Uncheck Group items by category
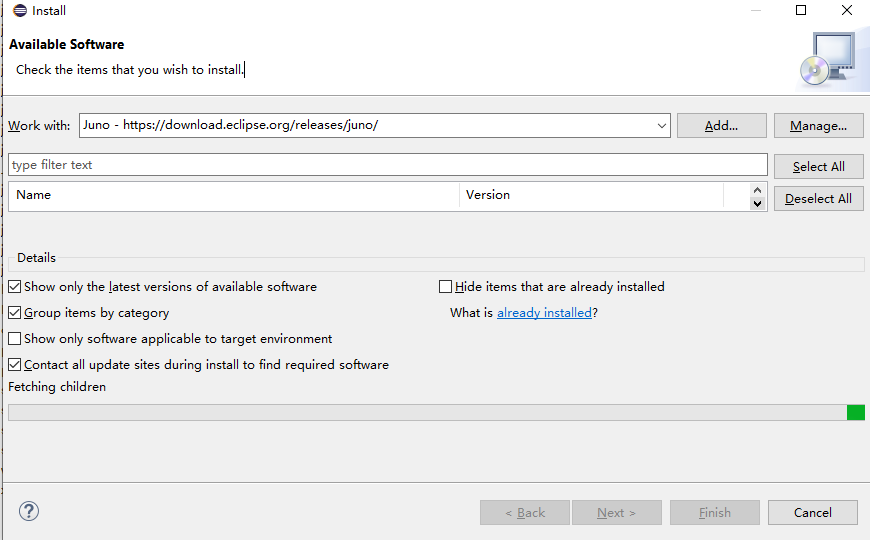Image resolution: width=870 pixels, height=540 pixels. pos(15,313)
